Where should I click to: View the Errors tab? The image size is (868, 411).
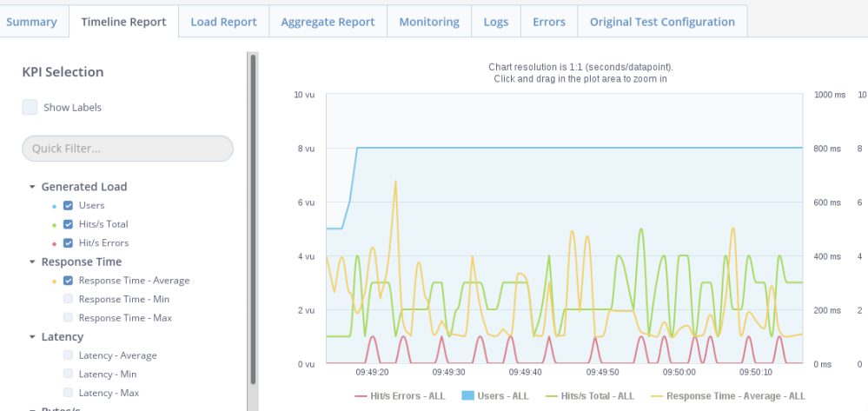pos(548,22)
